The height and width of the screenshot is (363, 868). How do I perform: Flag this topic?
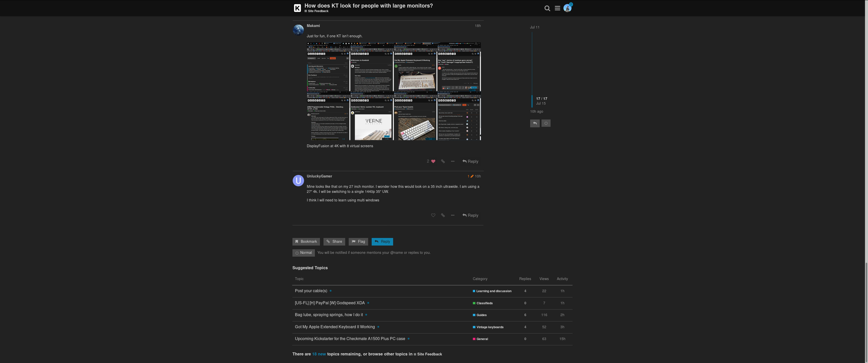358,242
